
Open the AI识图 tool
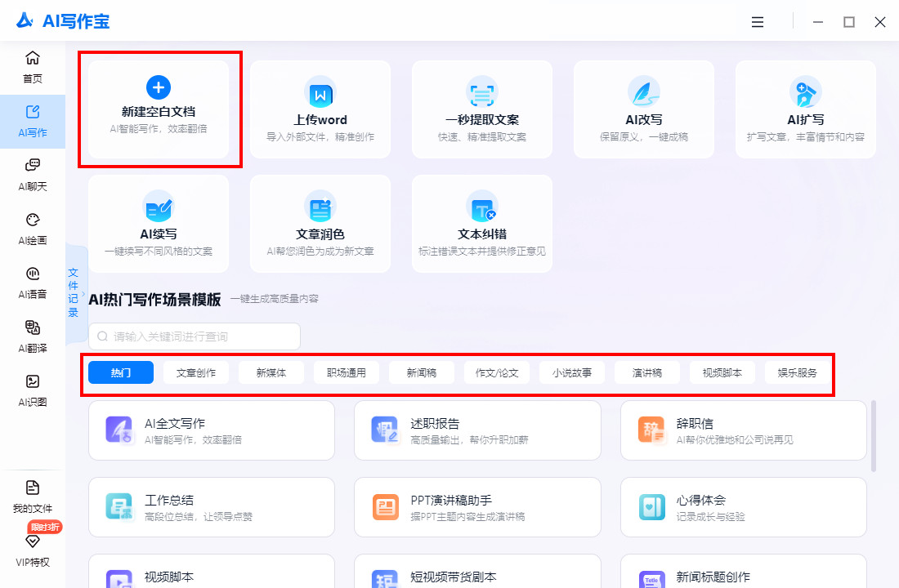[33, 390]
